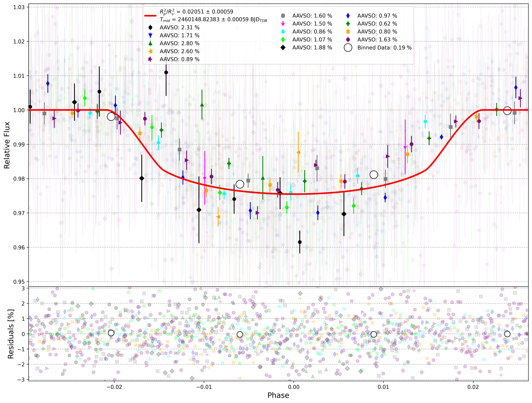Click the orange X marker for AAVSO 0.80 %
The image size is (532, 403).
click(x=348, y=32)
